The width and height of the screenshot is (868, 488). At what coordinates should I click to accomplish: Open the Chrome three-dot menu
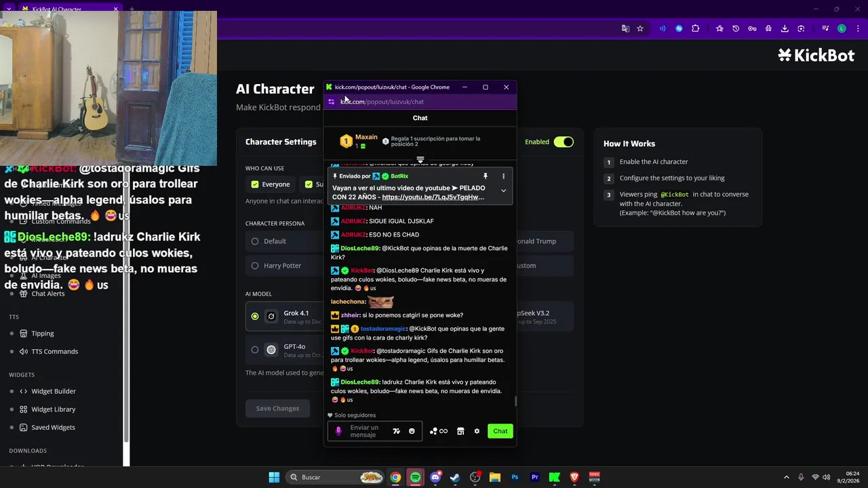tap(858, 28)
